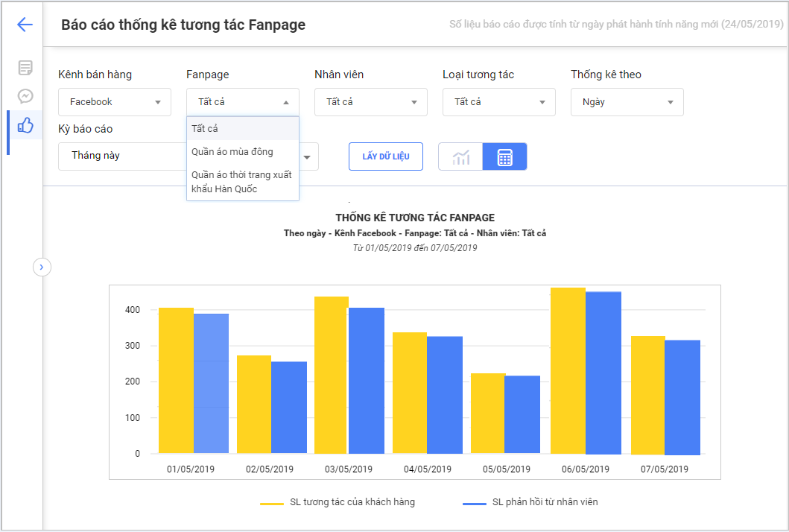Viewport: 789px width, 532px height.
Task: Click the LẤY DỮ LIỆU button
Action: click(386, 156)
